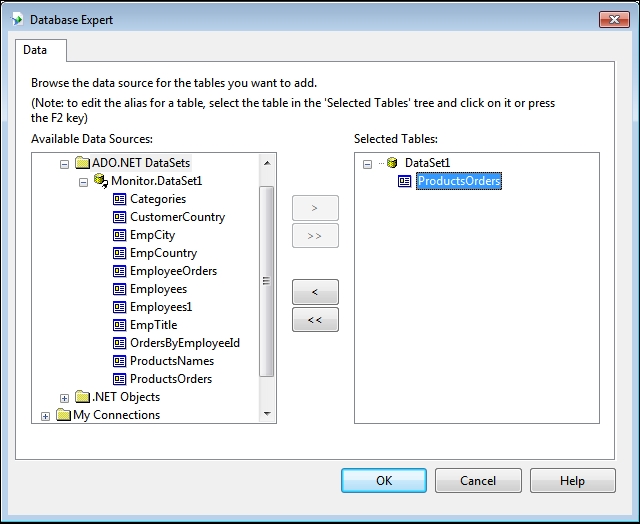Screen dimensions: 640x524
Task: Remove all tables with double left arrow
Action: pyautogui.click(x=315, y=320)
